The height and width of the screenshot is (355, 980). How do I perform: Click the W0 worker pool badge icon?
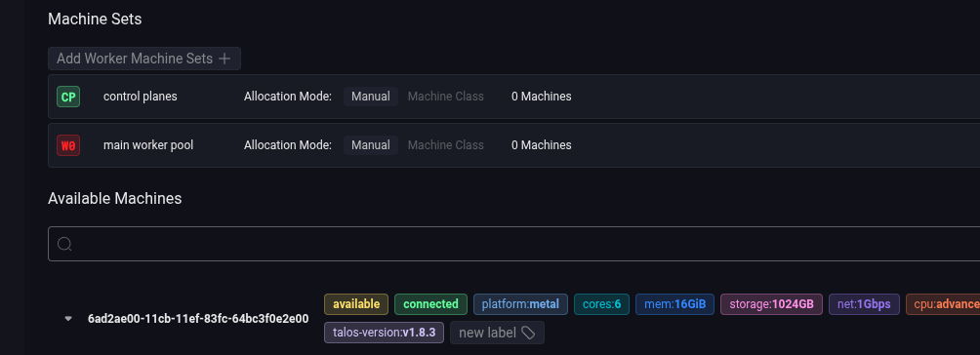68,145
